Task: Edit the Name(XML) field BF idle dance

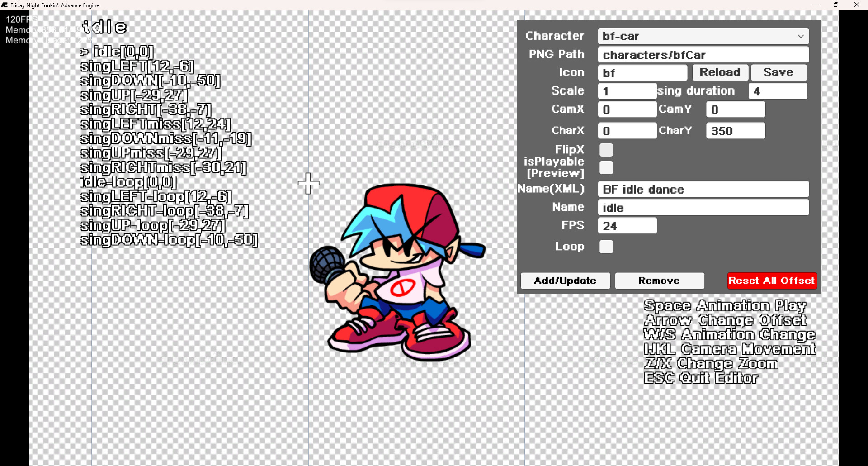Action: 703,189
